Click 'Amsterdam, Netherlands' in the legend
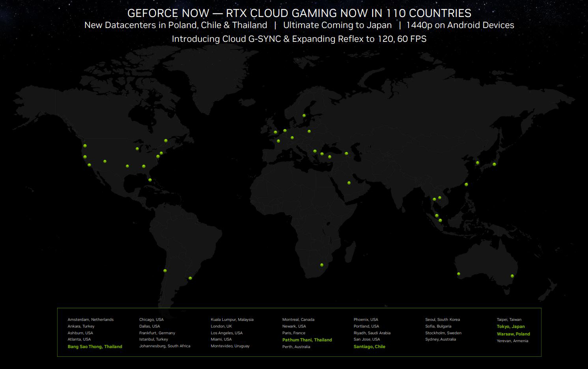This screenshot has width=588, height=369. pos(91,320)
